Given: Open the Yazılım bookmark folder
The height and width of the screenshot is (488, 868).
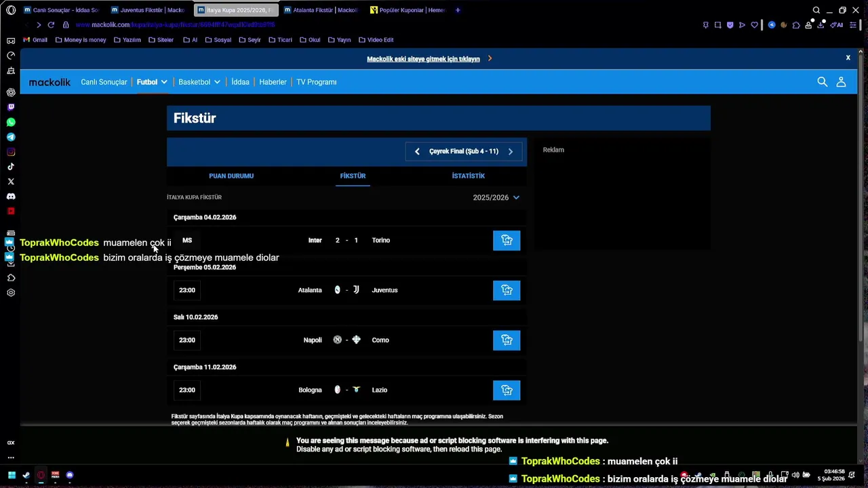Looking at the screenshot, I should (127, 40).
